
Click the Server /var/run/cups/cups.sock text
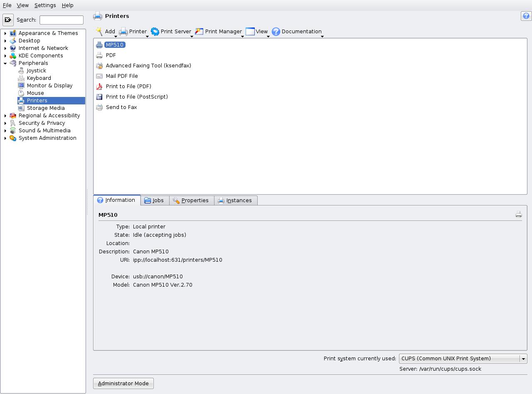(x=440, y=369)
